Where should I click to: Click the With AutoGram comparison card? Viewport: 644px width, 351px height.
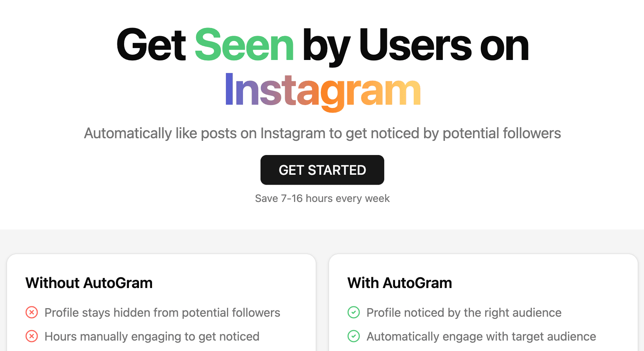point(484,302)
